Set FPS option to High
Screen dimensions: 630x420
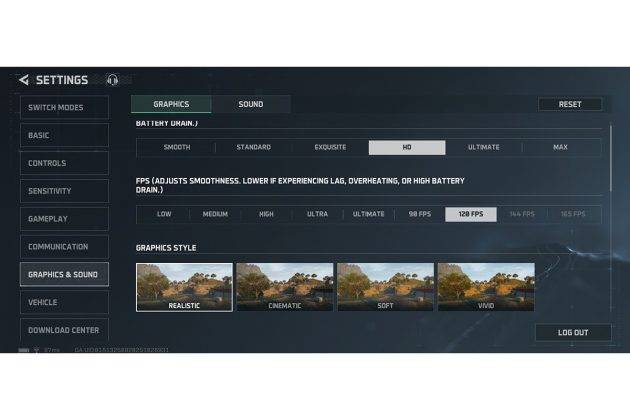[266, 214]
